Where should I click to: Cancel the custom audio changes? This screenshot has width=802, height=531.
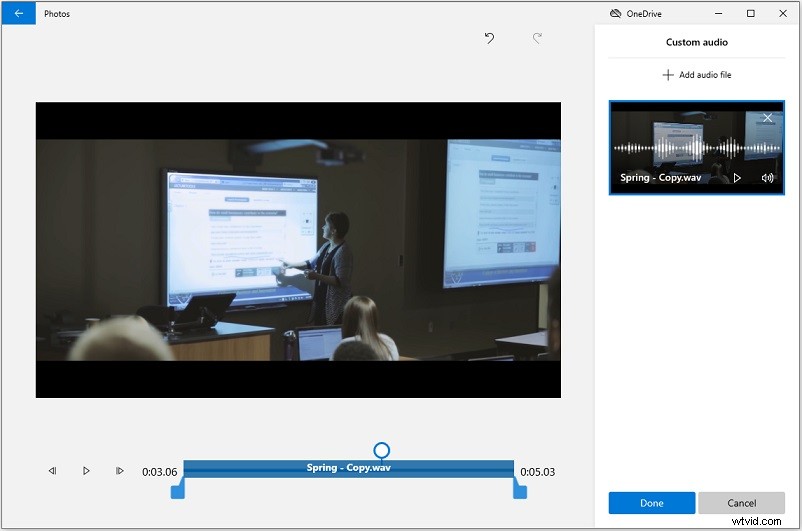[741, 503]
